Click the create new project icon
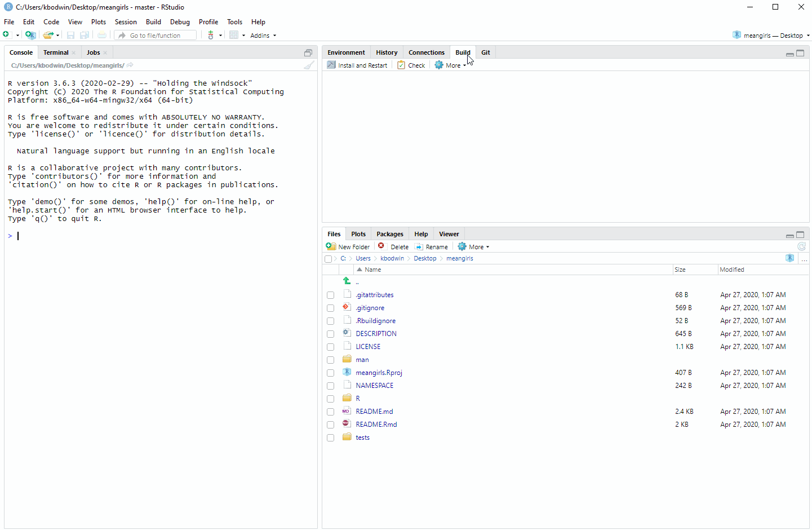 30,36
